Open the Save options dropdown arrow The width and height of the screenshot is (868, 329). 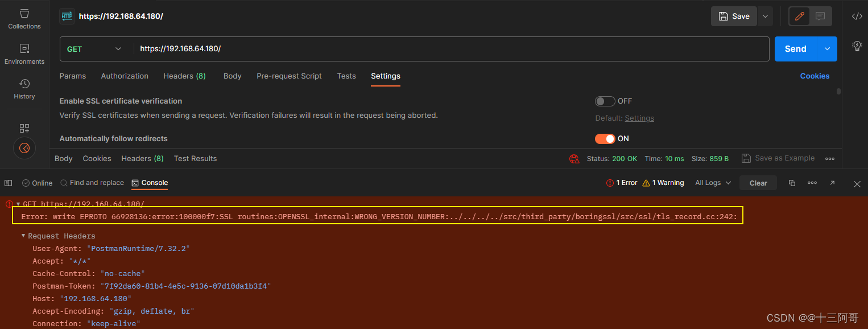point(765,16)
